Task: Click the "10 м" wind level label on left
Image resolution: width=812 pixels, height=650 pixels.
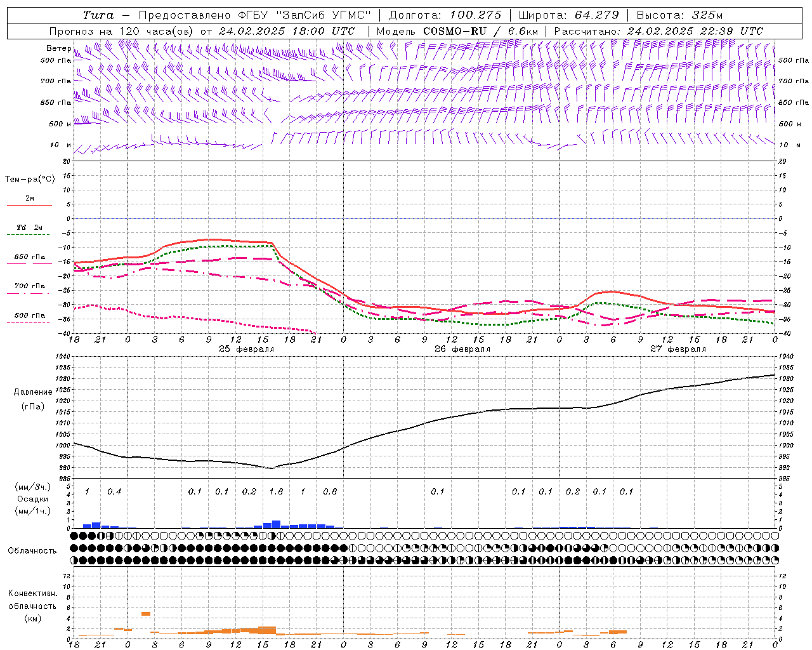Action: [x=61, y=145]
